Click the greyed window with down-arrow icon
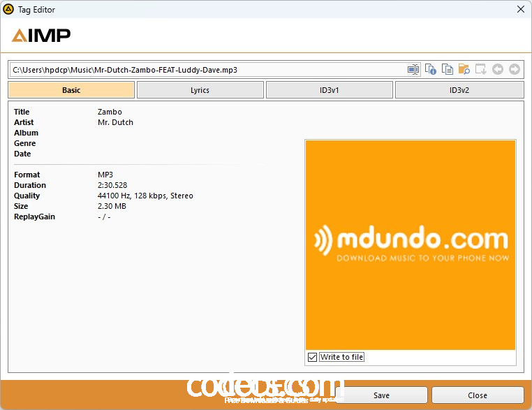This screenshot has height=410, width=532. [480, 69]
